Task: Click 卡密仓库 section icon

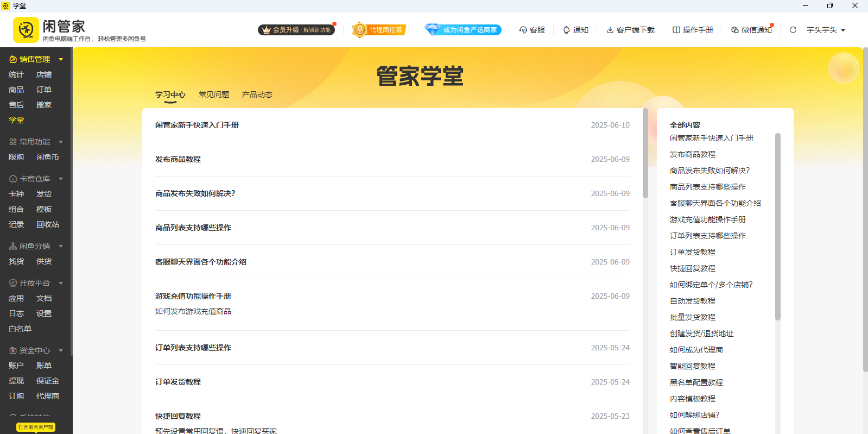Action: [13, 179]
